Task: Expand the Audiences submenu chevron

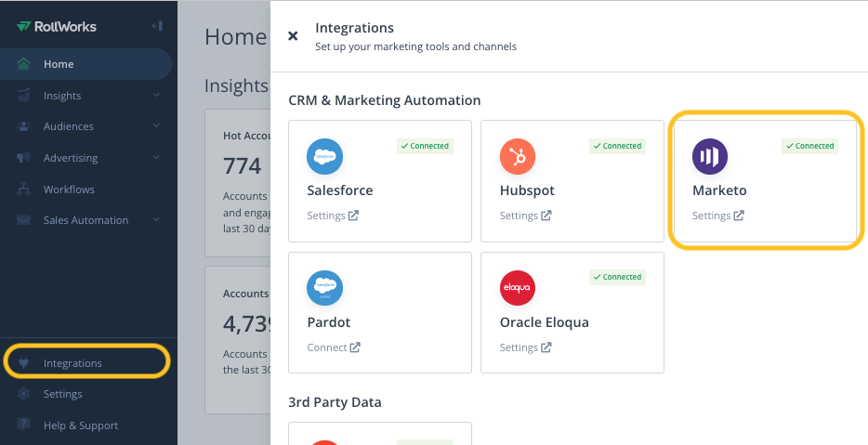Action: pyautogui.click(x=156, y=126)
